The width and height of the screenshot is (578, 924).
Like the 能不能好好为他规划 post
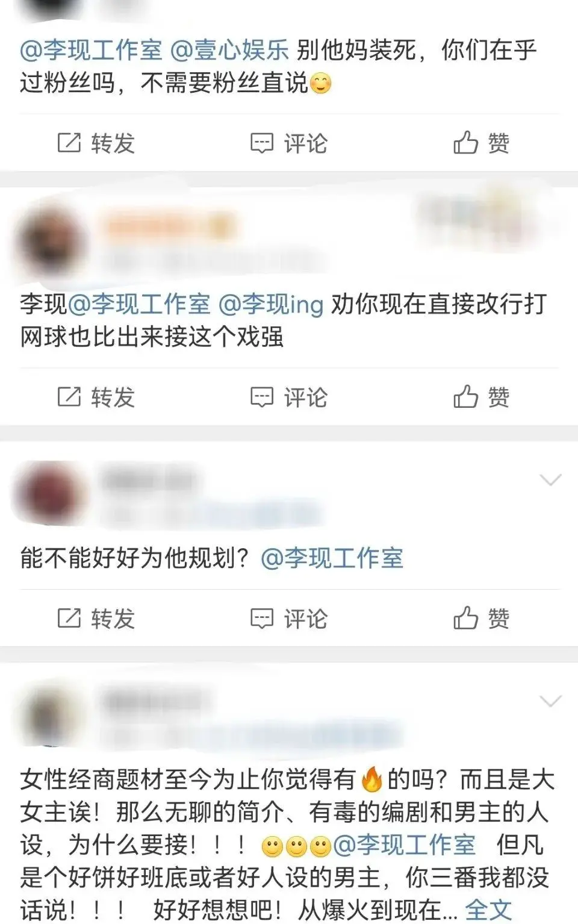(x=482, y=619)
